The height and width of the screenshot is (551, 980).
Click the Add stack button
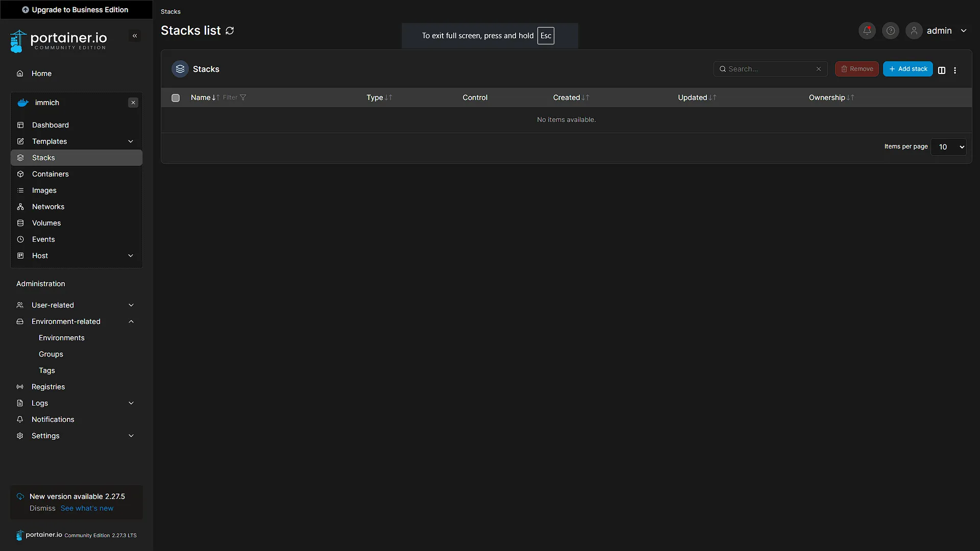click(908, 69)
